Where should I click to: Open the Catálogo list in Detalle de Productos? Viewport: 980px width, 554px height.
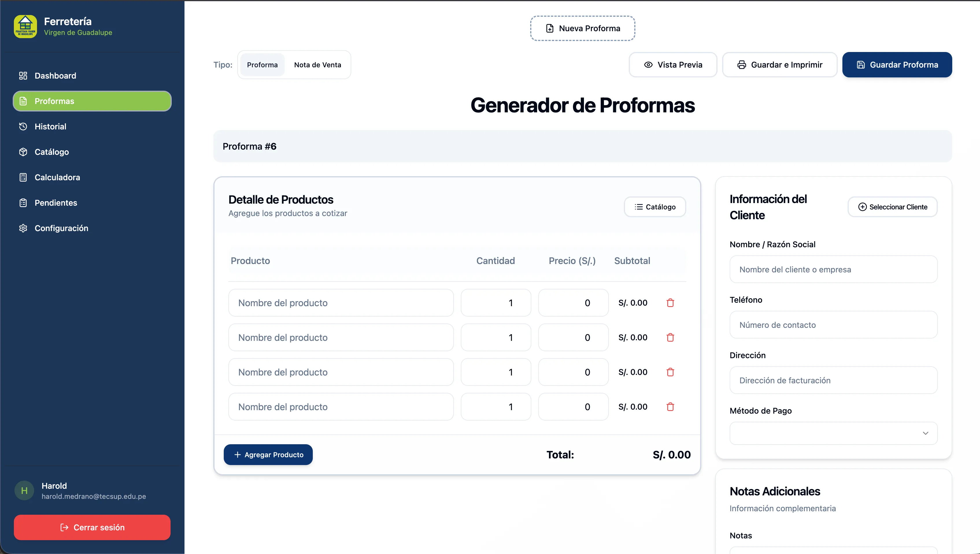coord(654,207)
